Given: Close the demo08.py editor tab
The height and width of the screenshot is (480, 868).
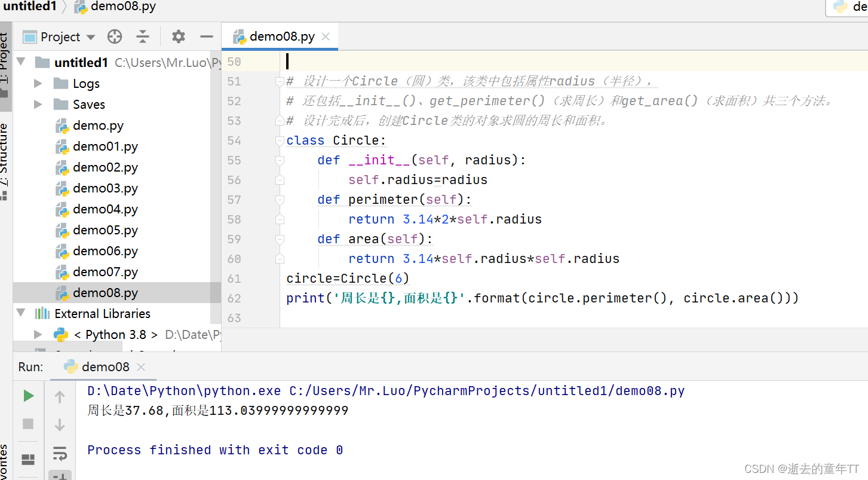Looking at the screenshot, I should [x=326, y=36].
